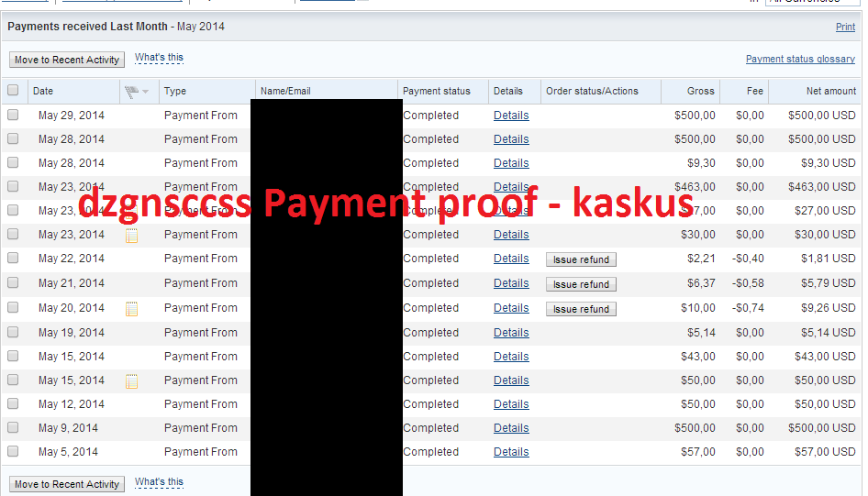This screenshot has width=868, height=496.
Task: Select checkbox for May 28 $500,00 payment
Action: click(13, 138)
